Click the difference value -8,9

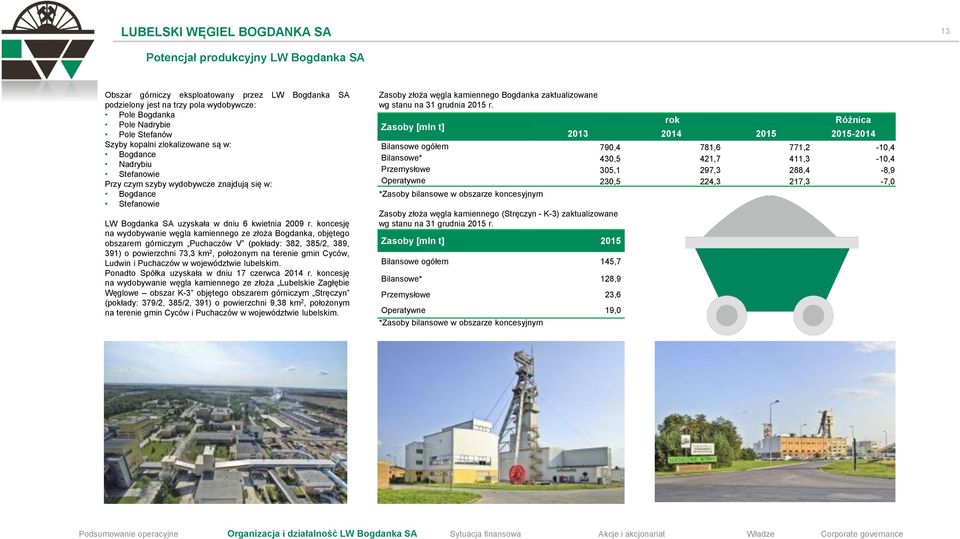tap(888, 170)
